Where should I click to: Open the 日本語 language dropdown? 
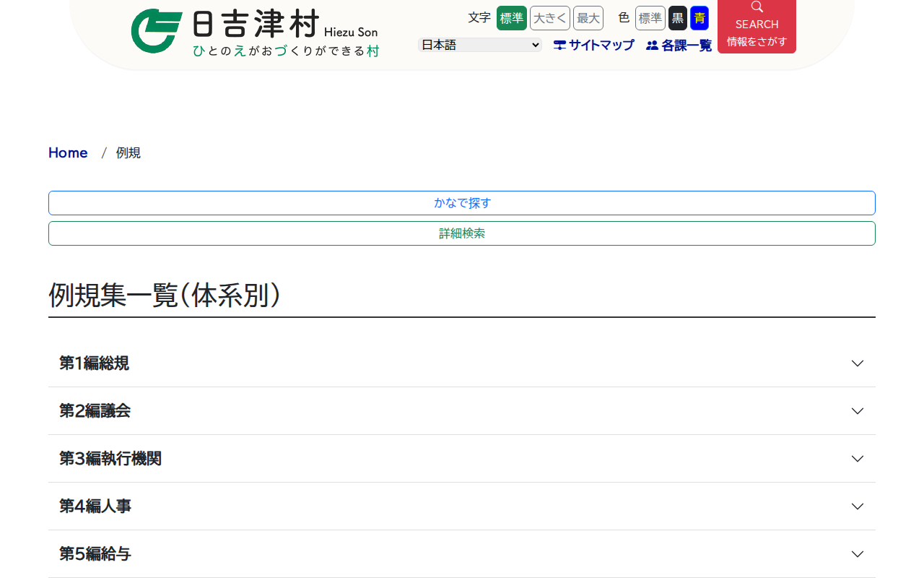pos(480,45)
